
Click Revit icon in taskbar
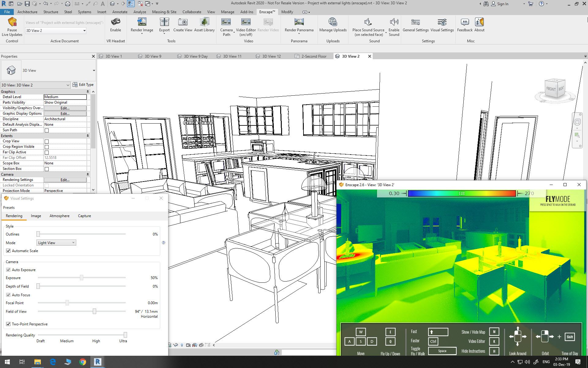click(x=98, y=362)
